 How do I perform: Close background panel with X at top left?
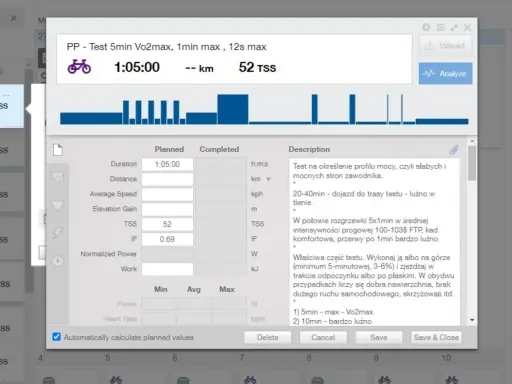tap(14, 18)
